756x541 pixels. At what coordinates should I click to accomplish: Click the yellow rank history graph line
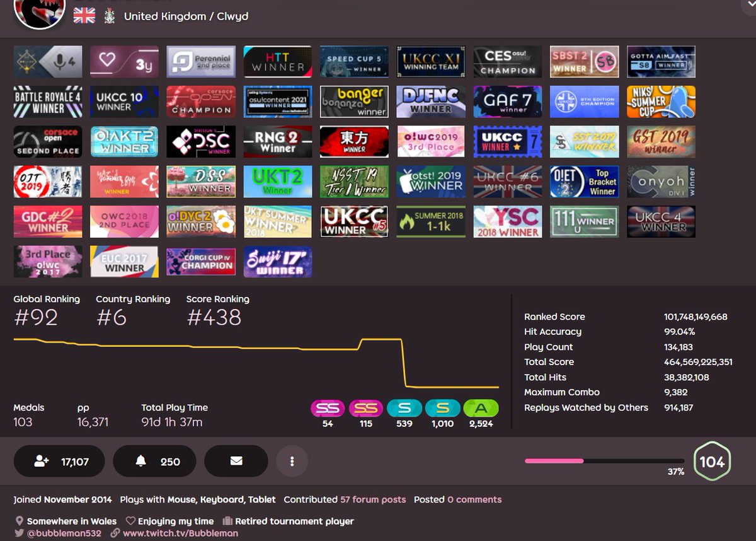pos(256,363)
